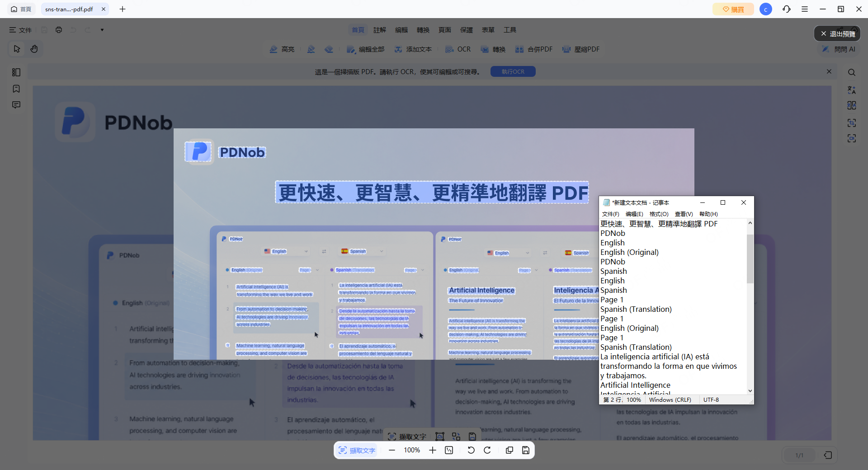Switch to the 註解 ribbon tab
Screen dimensions: 868x470
380,30
